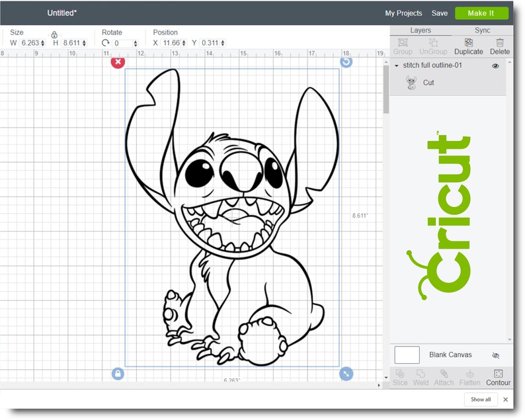The width and height of the screenshot is (525, 420).
Task: Click the Slice tool
Action: click(x=400, y=378)
